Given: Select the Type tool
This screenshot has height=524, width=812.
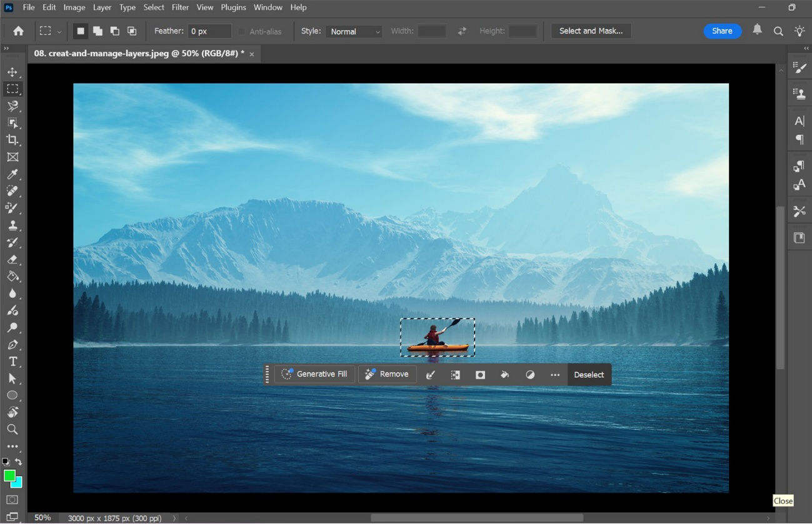Looking at the screenshot, I should pos(13,361).
